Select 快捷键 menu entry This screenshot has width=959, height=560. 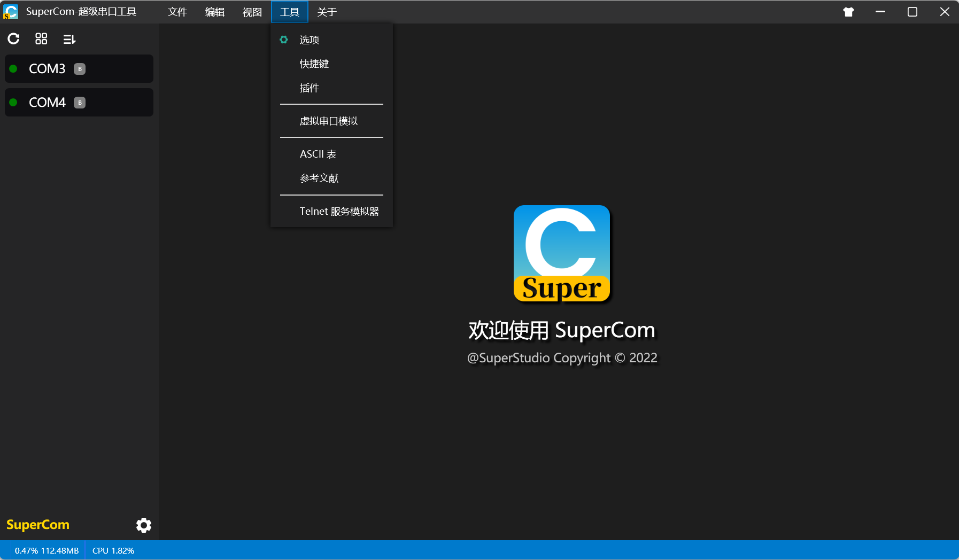pyautogui.click(x=331, y=64)
